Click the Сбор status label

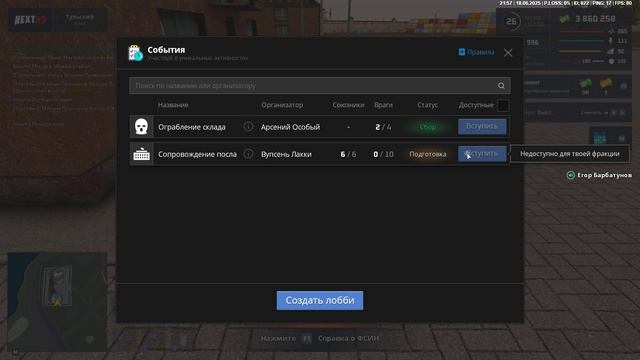tap(428, 127)
